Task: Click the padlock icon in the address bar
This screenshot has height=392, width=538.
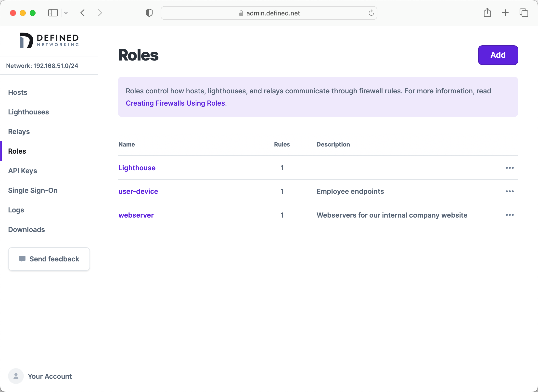Action: click(x=241, y=13)
